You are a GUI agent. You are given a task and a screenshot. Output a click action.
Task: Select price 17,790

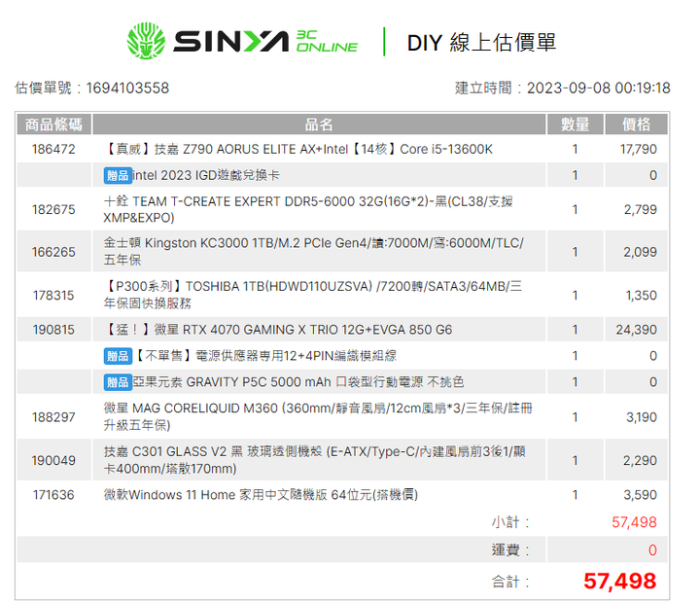point(639,149)
